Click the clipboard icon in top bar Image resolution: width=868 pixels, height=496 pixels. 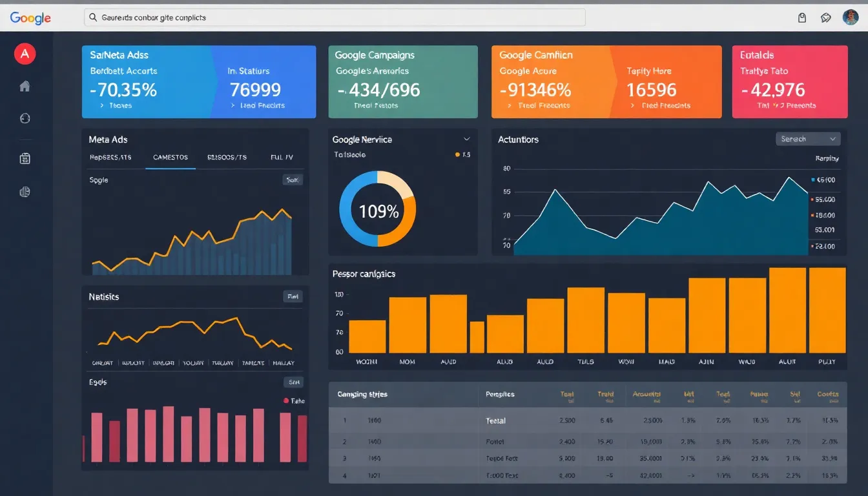coord(802,18)
